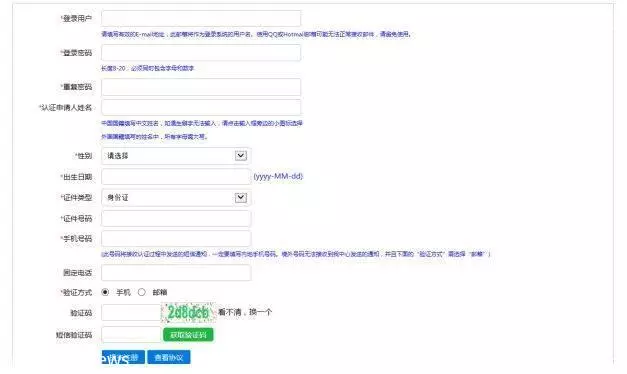
Task: Click the 验证码 captcha input field
Action: 131,312
